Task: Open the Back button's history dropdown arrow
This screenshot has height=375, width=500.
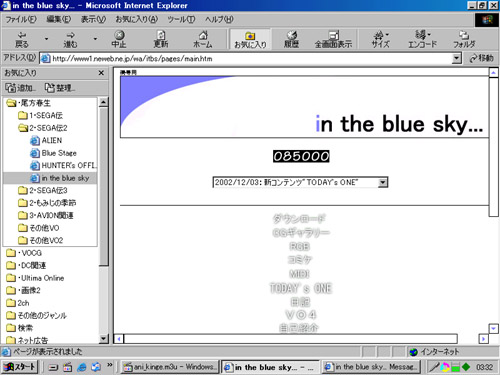Action: click(x=46, y=39)
